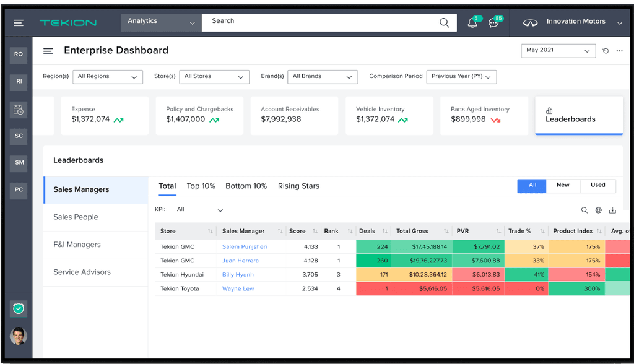The image size is (634, 364).
Task: Click the SM icon in the left sidebar
Action: [x=18, y=163]
